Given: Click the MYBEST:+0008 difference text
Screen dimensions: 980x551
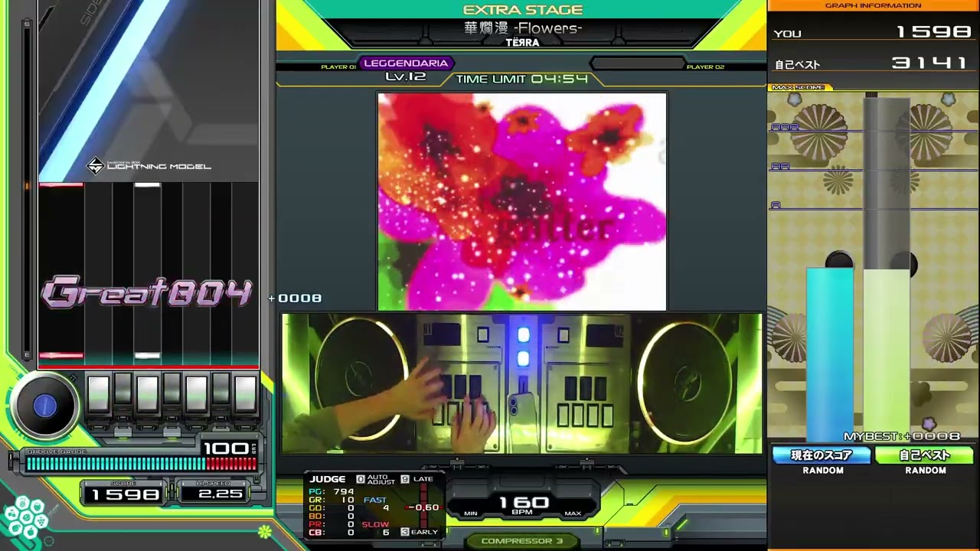Looking at the screenshot, I should tap(902, 436).
